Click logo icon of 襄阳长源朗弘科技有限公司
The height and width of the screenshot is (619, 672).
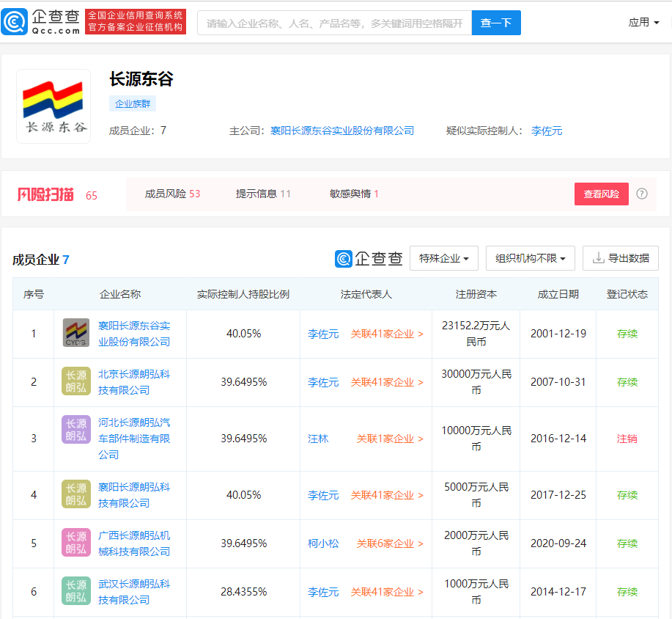(x=76, y=494)
